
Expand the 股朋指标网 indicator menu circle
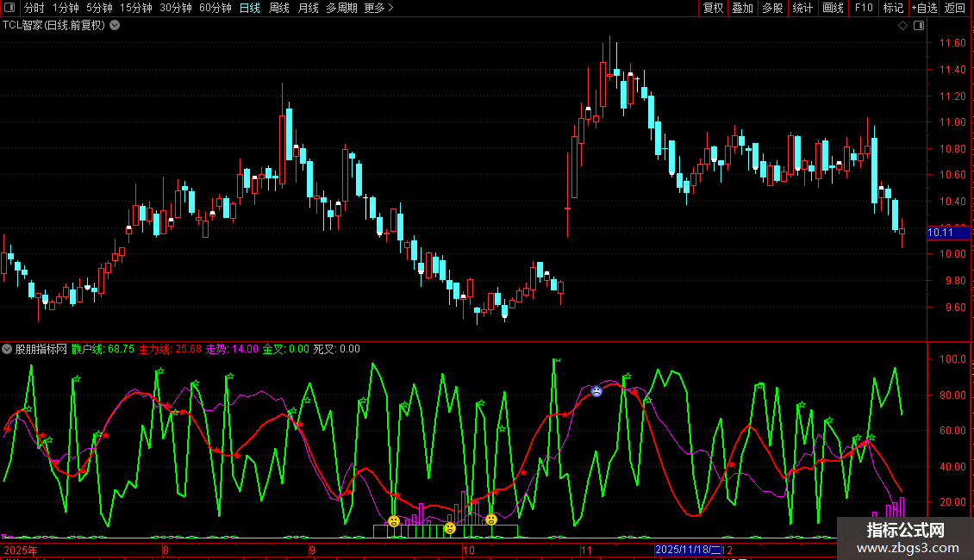[7, 349]
